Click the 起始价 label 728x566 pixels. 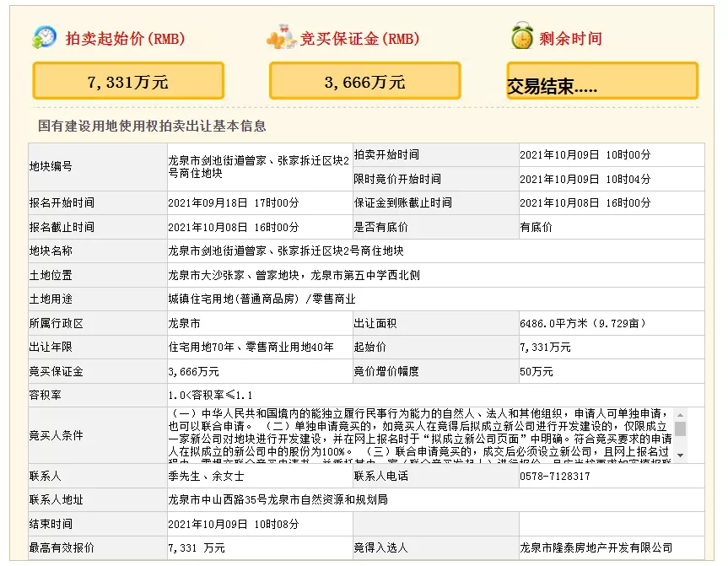click(x=370, y=347)
